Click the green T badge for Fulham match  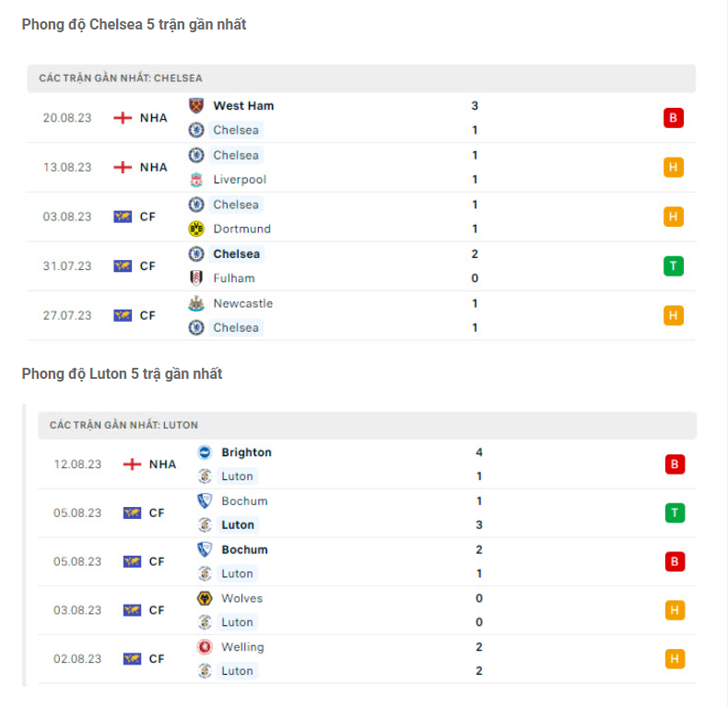(674, 266)
